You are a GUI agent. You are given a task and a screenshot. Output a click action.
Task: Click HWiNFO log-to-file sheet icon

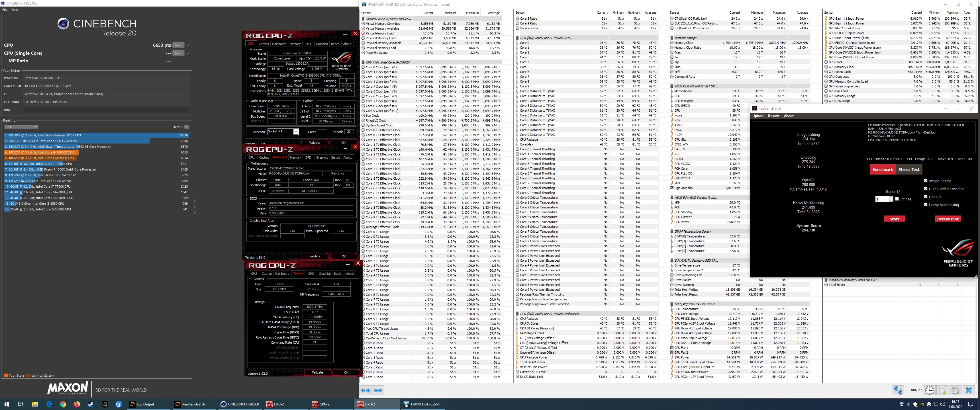pos(943,390)
